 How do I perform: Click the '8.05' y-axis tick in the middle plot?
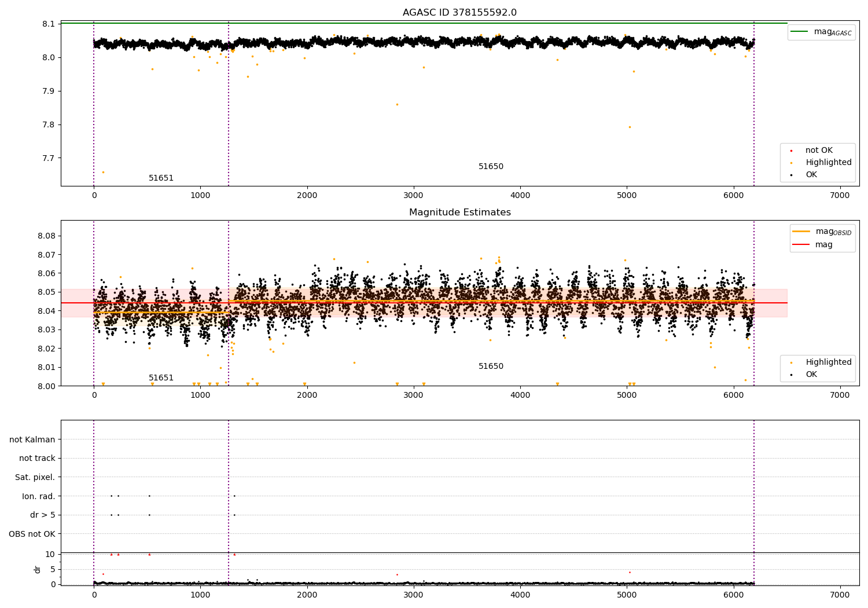click(46, 292)
